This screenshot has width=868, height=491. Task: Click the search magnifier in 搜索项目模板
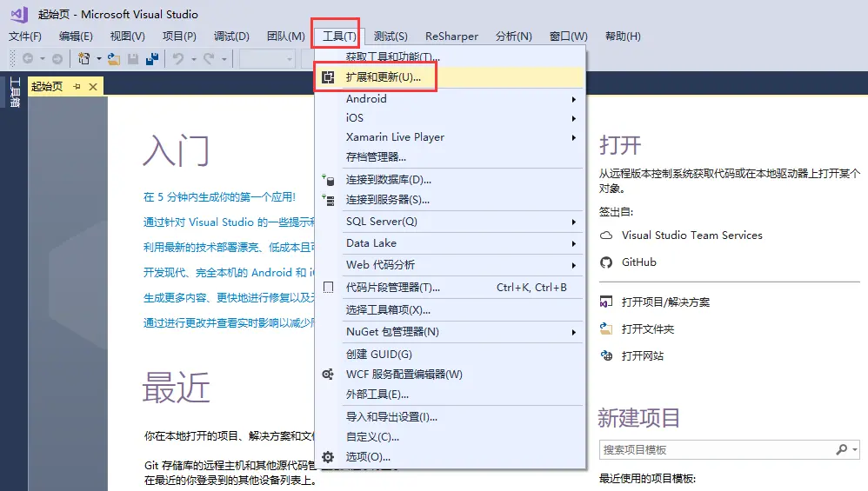click(x=841, y=449)
